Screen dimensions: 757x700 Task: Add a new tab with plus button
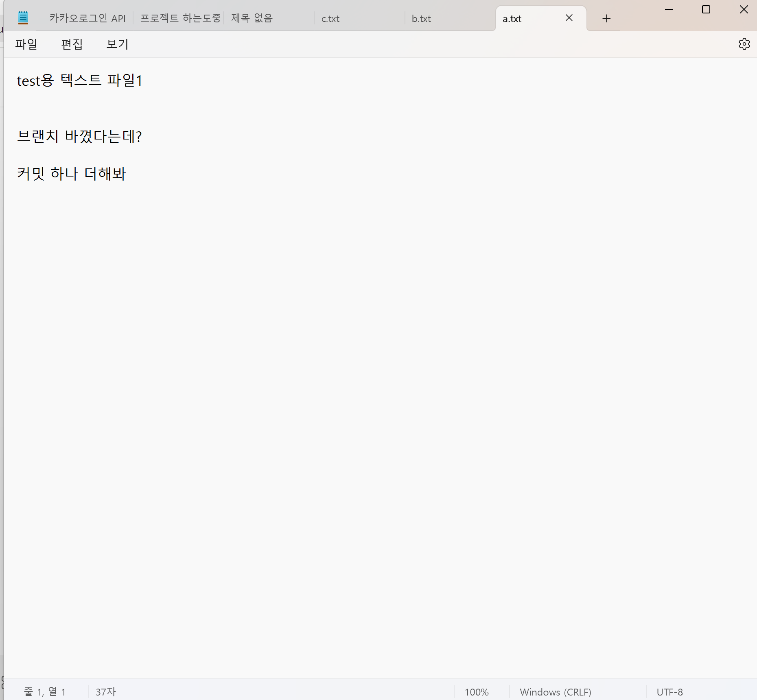pyautogui.click(x=606, y=18)
